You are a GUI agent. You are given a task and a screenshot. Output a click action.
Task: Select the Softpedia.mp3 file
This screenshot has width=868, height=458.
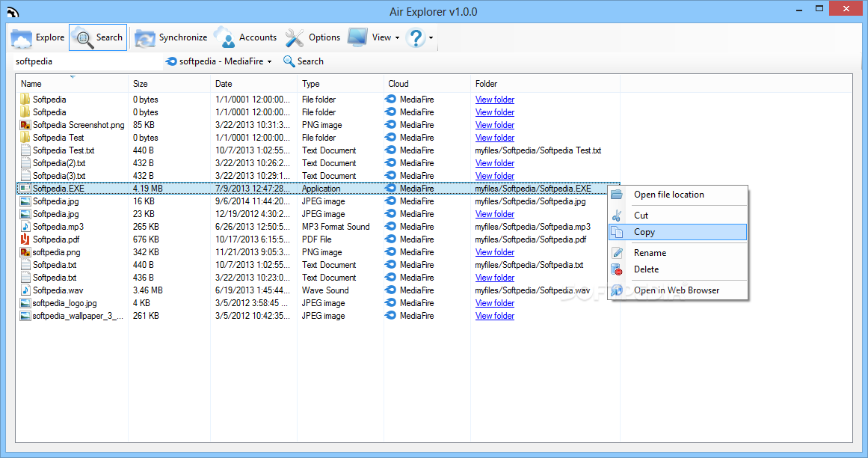tap(58, 227)
